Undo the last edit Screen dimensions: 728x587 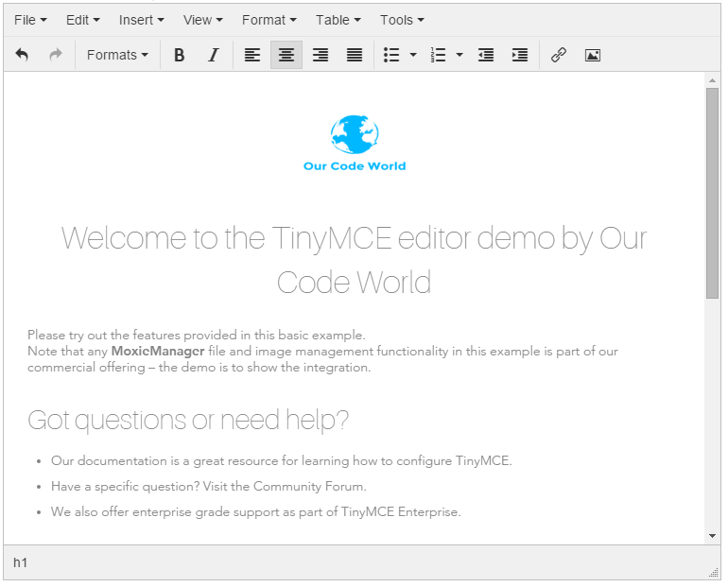point(22,55)
